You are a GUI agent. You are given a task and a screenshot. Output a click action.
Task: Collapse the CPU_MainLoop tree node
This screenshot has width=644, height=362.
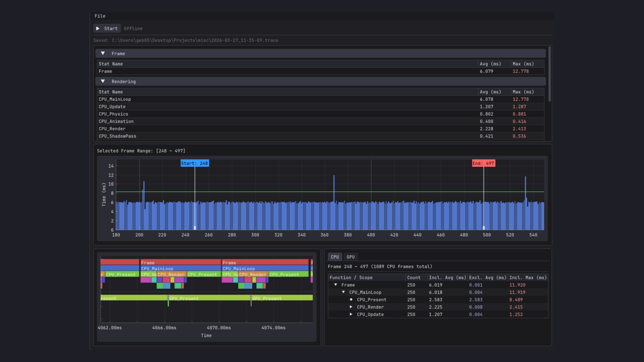343,292
